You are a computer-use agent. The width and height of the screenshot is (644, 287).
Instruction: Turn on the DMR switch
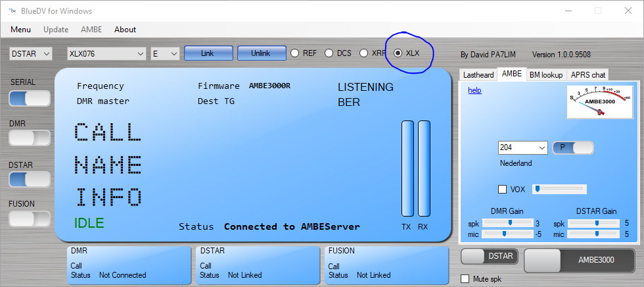click(x=30, y=138)
